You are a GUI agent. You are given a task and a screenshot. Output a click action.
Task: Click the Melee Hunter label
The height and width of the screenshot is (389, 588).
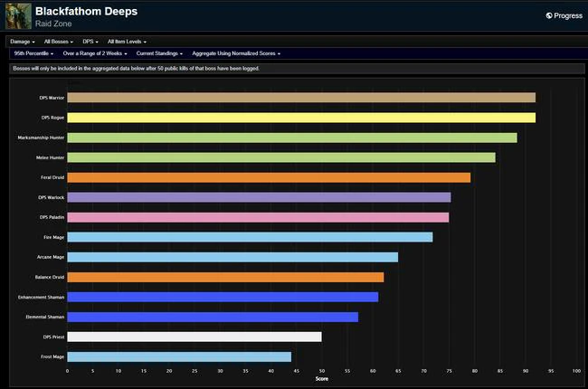51,157
